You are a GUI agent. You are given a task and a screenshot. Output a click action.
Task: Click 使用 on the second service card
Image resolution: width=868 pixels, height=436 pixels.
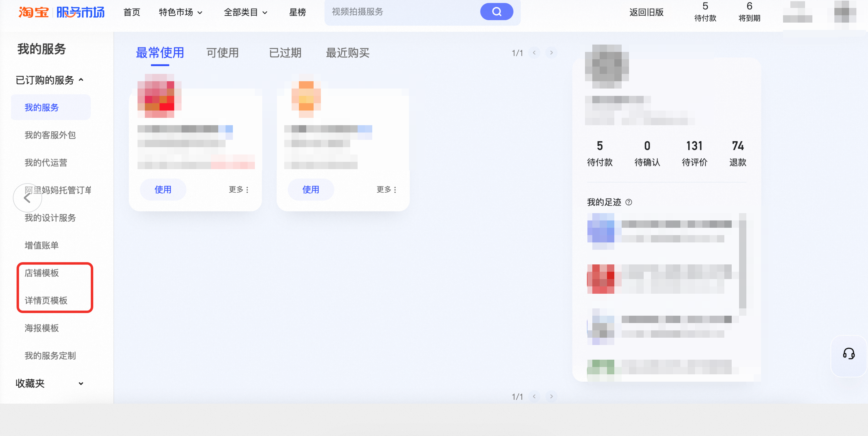[311, 190]
